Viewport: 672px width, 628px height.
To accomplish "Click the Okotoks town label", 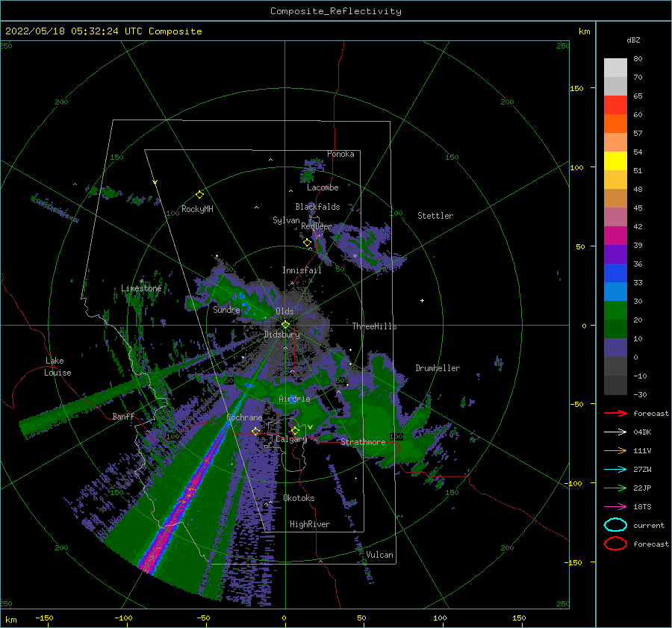I will (x=299, y=498).
